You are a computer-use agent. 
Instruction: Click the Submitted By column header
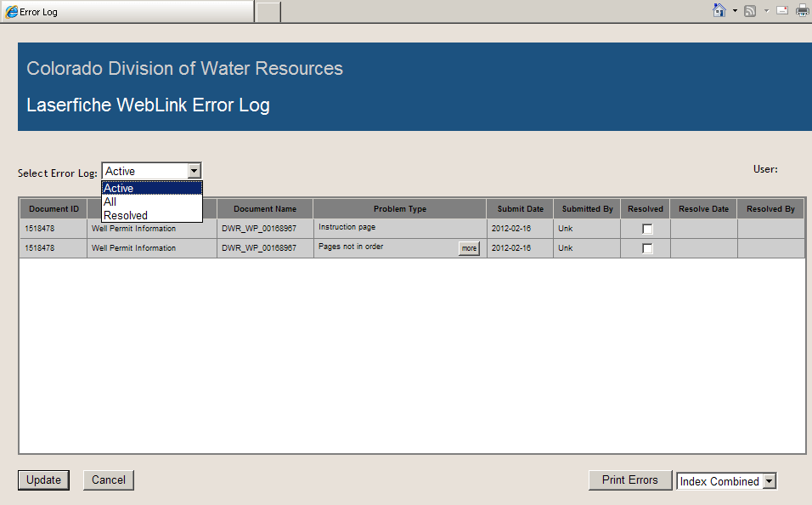(587, 209)
